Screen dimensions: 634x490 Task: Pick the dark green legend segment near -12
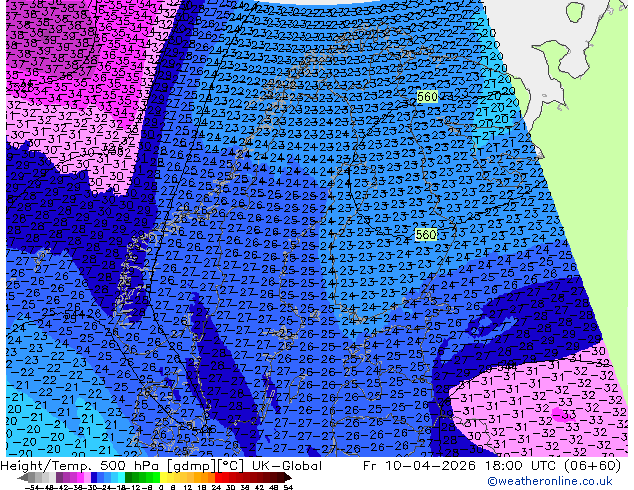coord(128,478)
